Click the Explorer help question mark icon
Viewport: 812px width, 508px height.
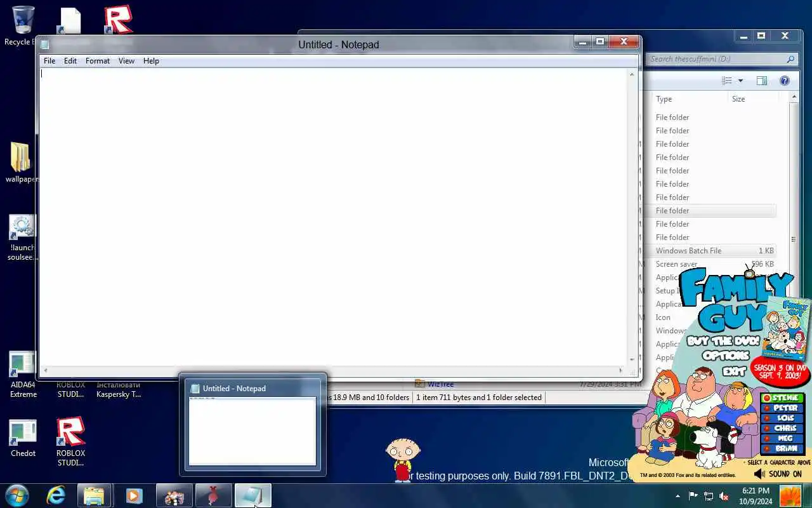(785, 81)
